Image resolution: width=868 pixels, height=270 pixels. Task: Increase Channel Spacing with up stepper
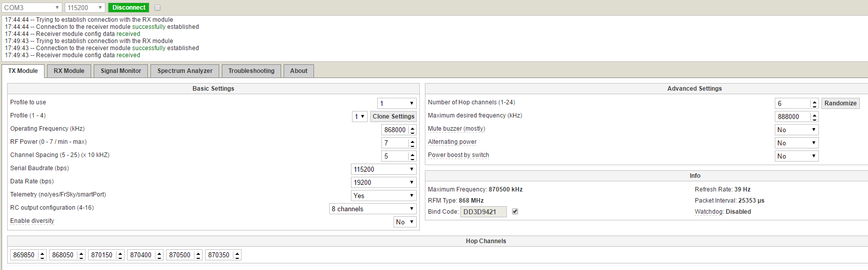(412, 154)
